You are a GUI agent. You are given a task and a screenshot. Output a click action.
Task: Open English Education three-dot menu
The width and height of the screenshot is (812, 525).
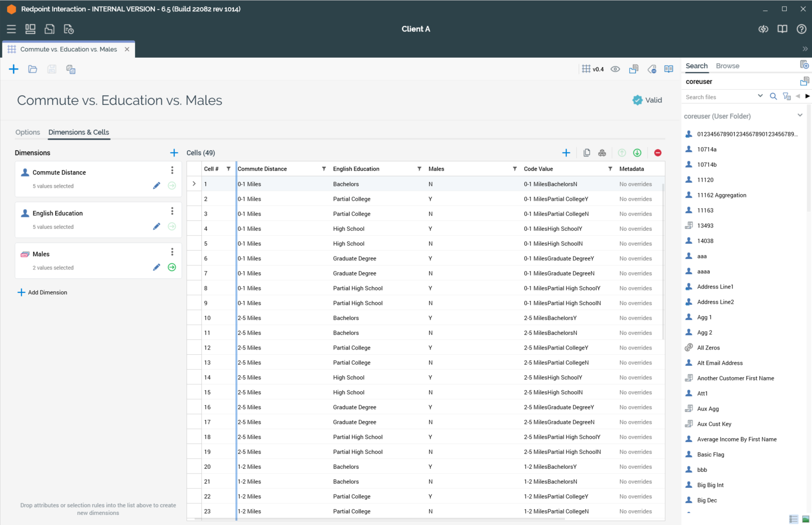click(x=172, y=211)
